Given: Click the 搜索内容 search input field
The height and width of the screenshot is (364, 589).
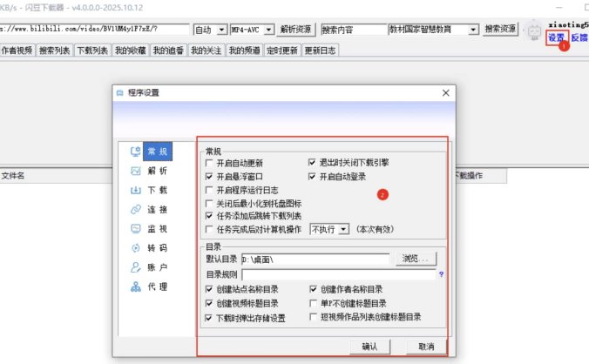Looking at the screenshot, I should [354, 30].
